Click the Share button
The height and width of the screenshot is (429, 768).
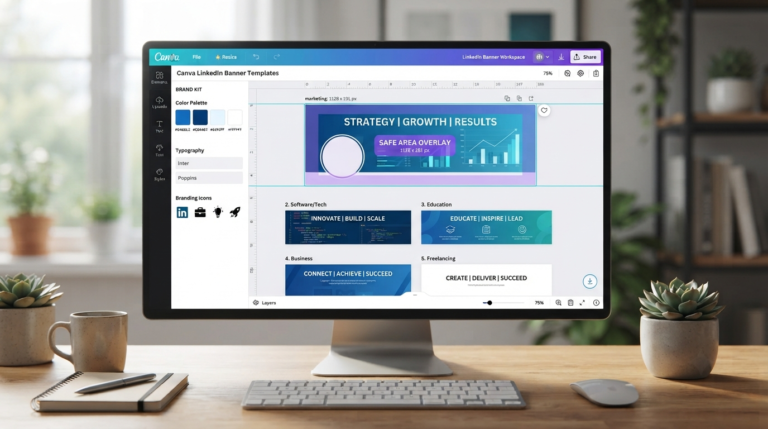tap(585, 57)
